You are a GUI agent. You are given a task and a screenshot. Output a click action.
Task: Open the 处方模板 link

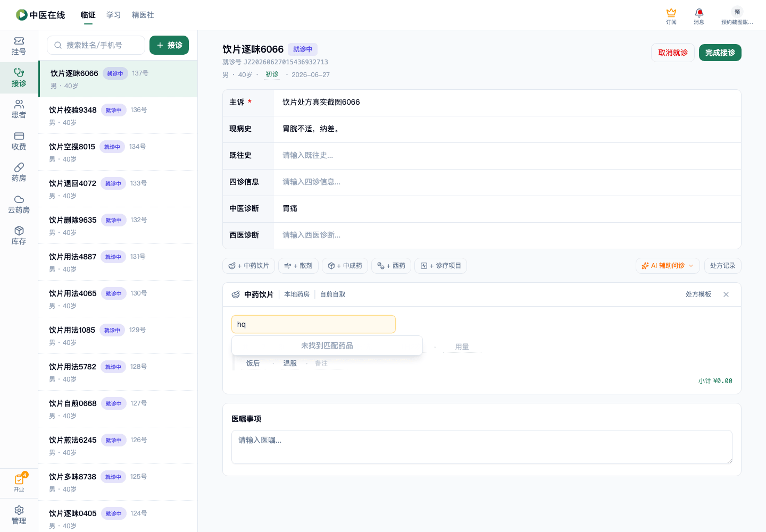tap(698, 294)
